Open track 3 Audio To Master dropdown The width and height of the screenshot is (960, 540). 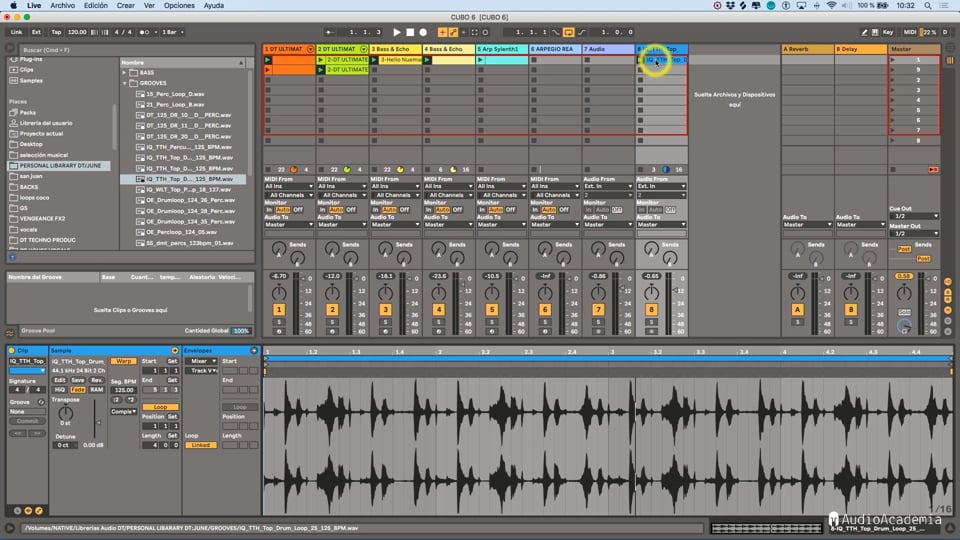pos(395,225)
